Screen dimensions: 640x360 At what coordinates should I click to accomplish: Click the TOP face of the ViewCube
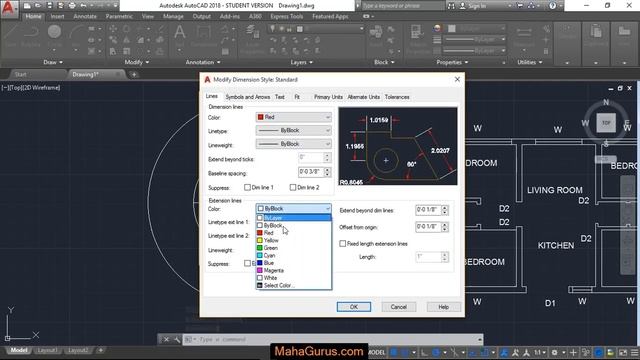click(606, 123)
